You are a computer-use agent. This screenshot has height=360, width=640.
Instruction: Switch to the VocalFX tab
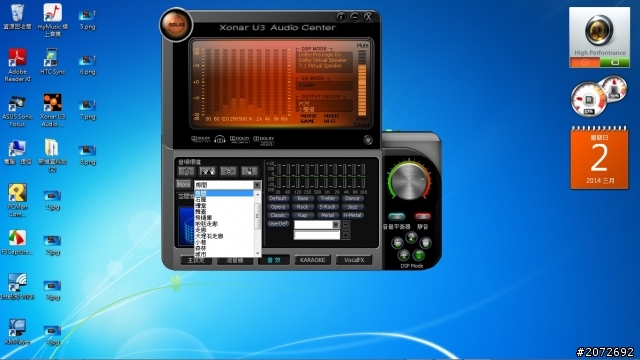pos(354,260)
